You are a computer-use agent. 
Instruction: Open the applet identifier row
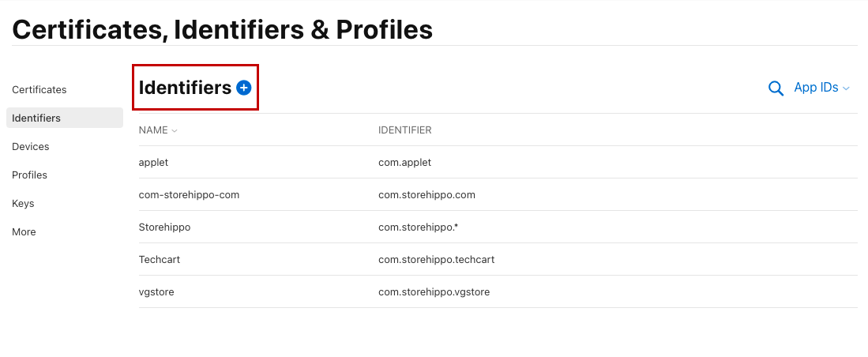[154, 163]
